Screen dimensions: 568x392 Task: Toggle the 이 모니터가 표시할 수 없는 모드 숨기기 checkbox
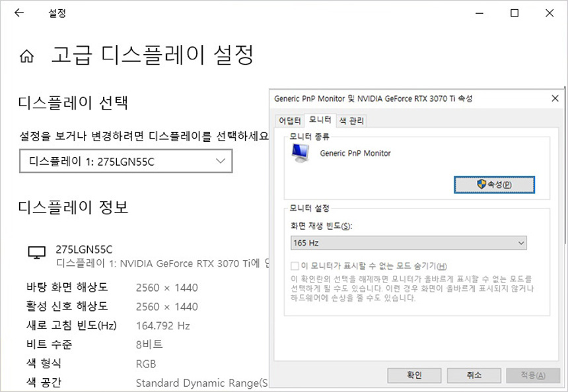(295, 266)
